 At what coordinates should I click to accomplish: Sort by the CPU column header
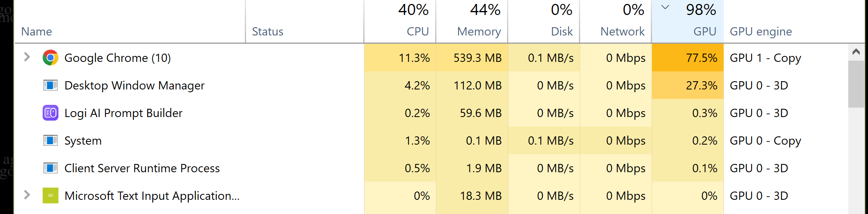click(x=417, y=32)
